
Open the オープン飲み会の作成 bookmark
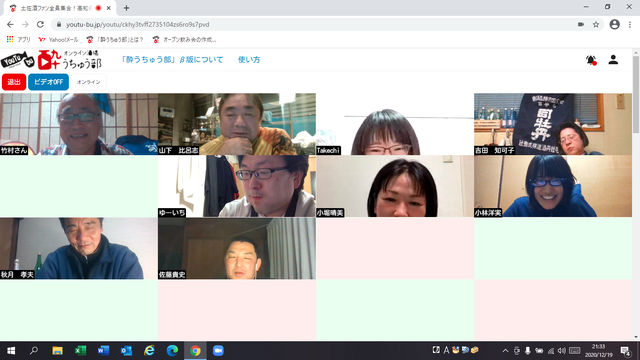click(184, 40)
